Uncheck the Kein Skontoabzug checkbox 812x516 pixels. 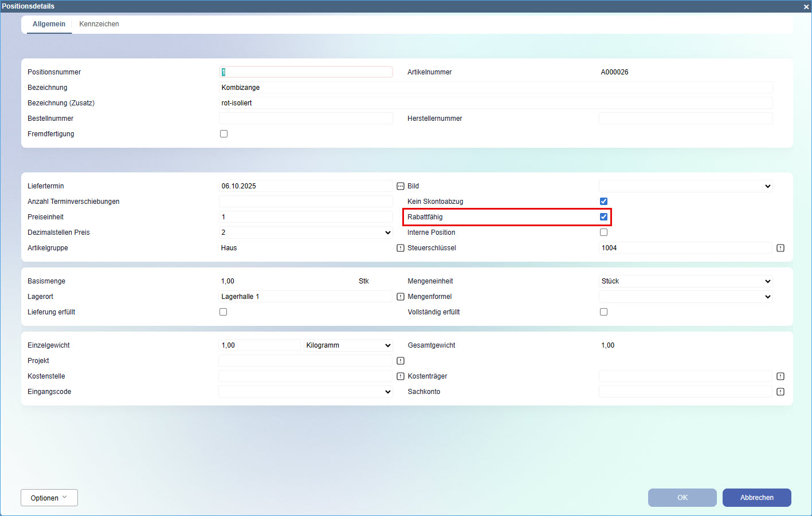pos(603,202)
